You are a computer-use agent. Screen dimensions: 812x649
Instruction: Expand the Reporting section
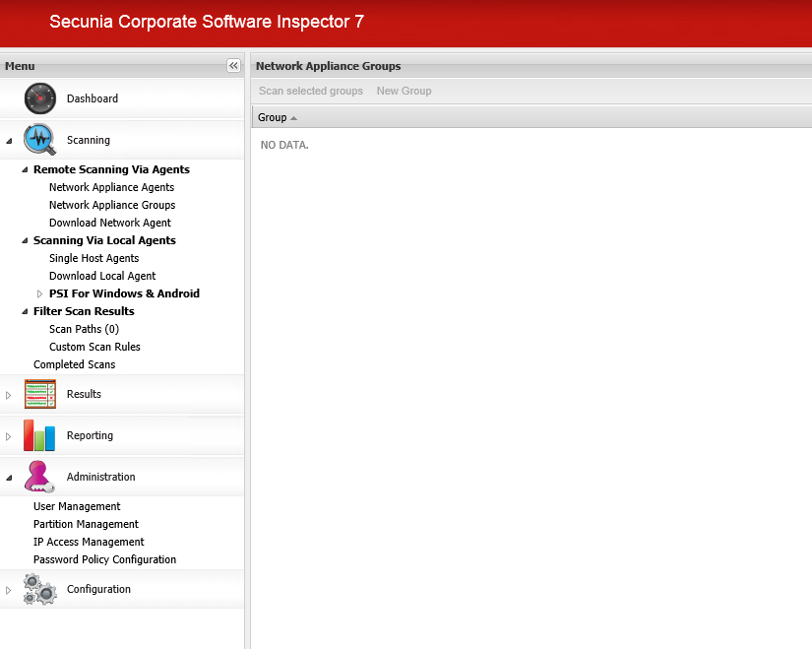coord(9,434)
